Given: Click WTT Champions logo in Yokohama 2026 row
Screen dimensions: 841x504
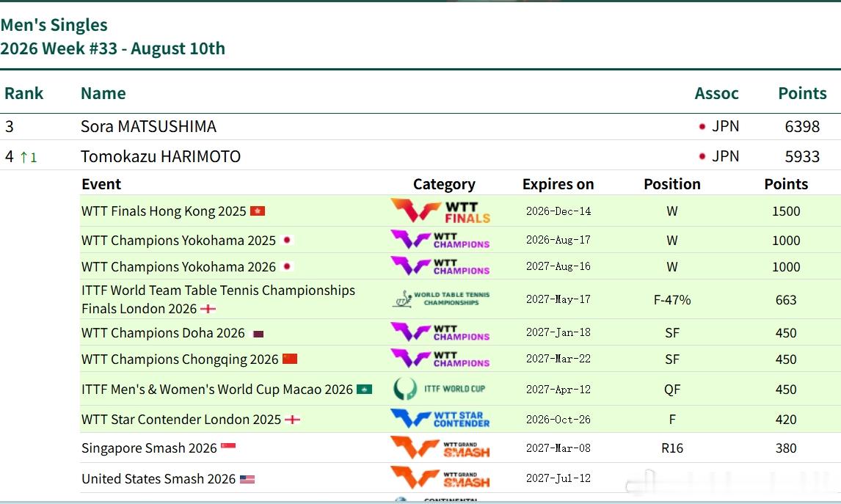Looking at the screenshot, I should (x=440, y=266).
